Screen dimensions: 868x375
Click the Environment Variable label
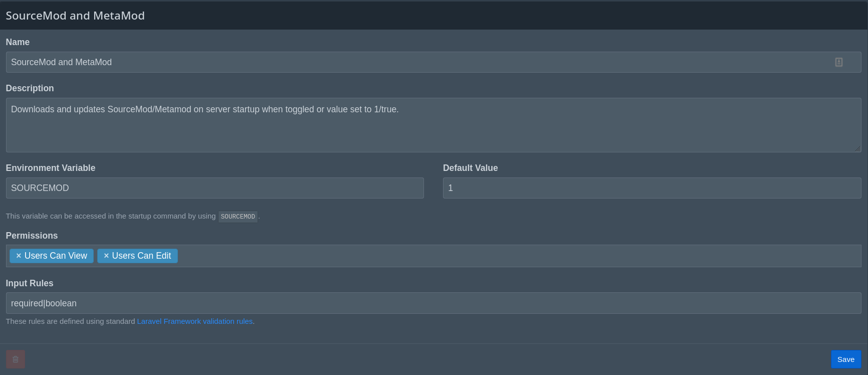(51, 168)
